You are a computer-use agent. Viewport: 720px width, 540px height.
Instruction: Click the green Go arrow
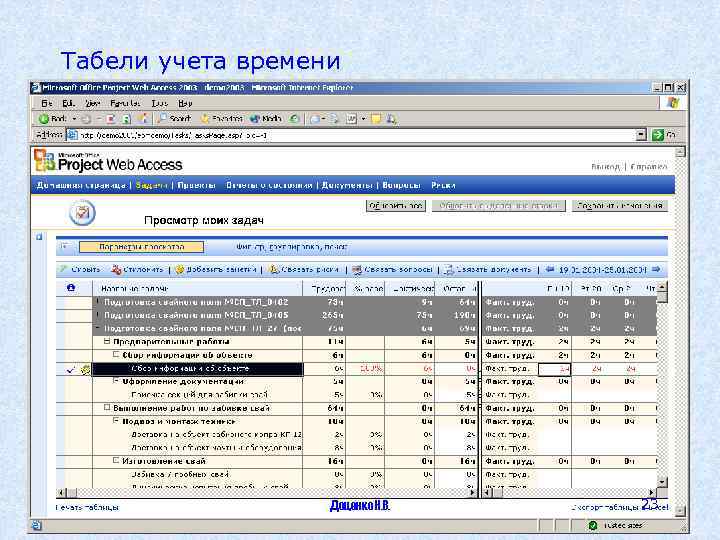[x=658, y=135]
